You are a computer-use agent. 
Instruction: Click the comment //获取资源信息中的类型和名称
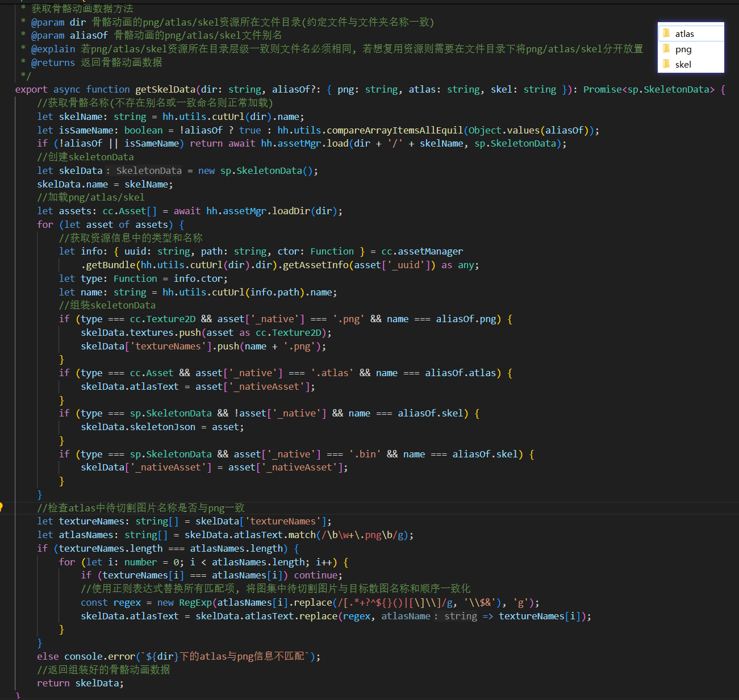[x=131, y=238]
